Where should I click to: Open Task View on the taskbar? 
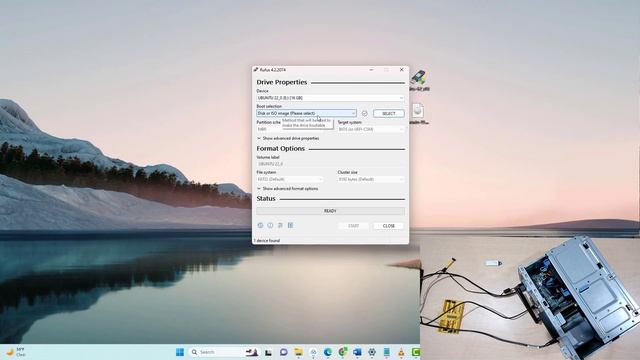click(x=268, y=352)
